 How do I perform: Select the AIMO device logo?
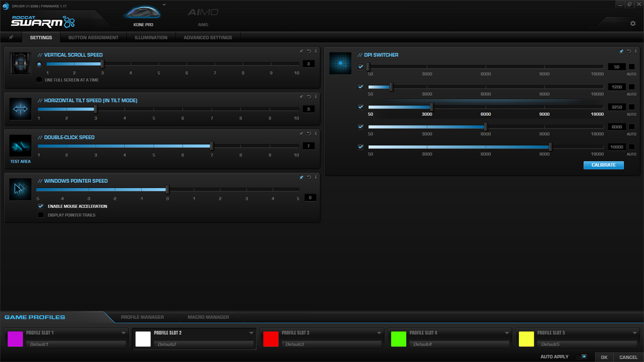pyautogui.click(x=203, y=12)
